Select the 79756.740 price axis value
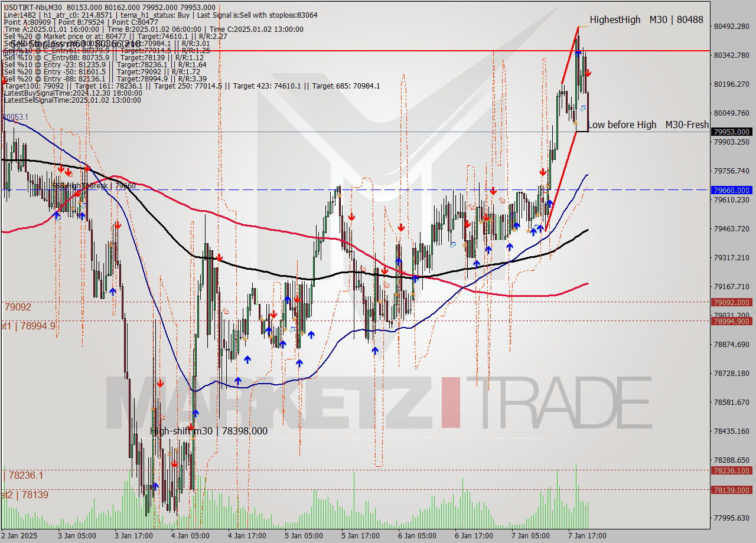Viewport: 756px width, 543px height. pos(731,171)
